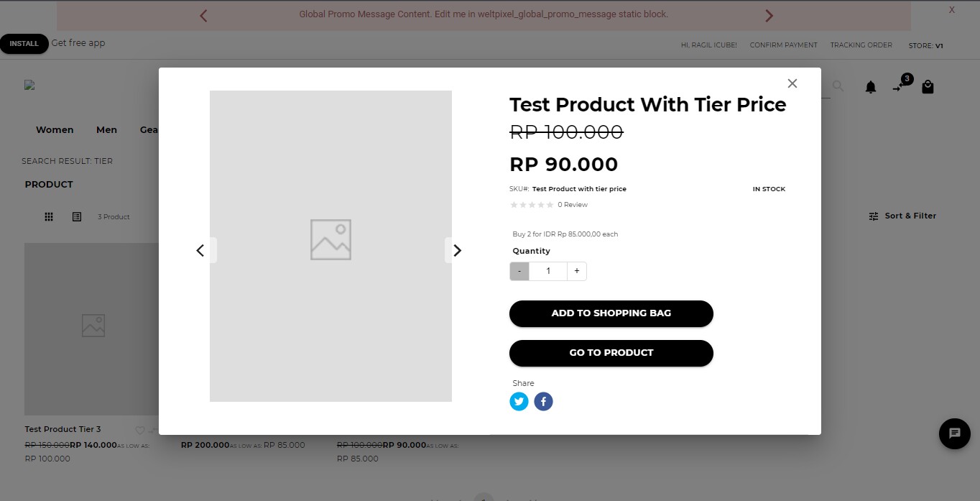Viewport: 980px width, 501px height.
Task: Open the STORE: V1 switcher
Action: (925, 45)
